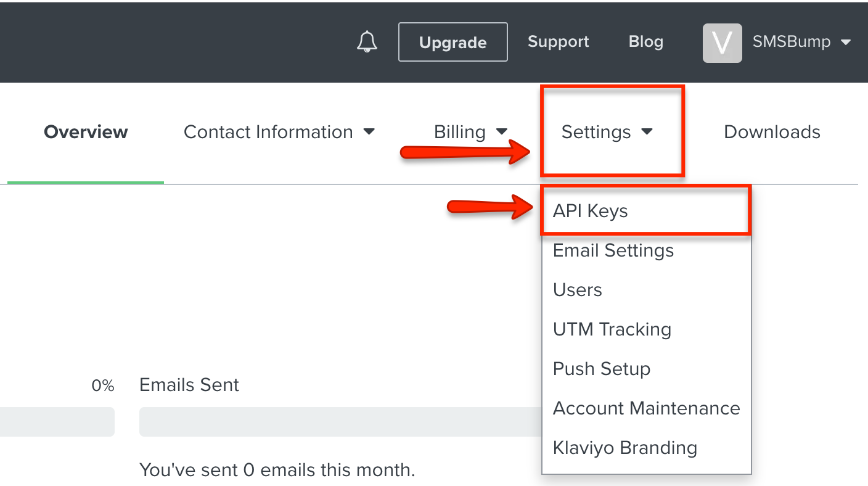
Task: Expand the Contact Information dropdown
Action: (279, 132)
